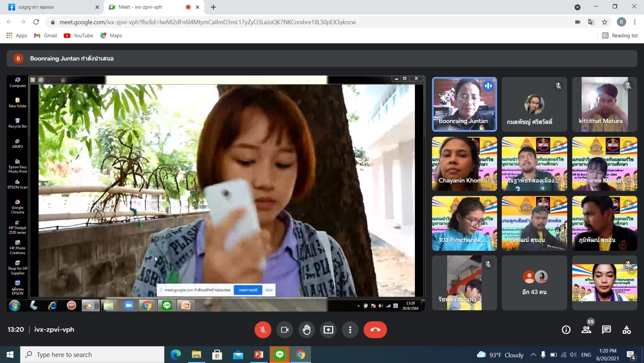The image size is (644, 363).
Task: Open the YouTube bookmark
Action: (78, 36)
